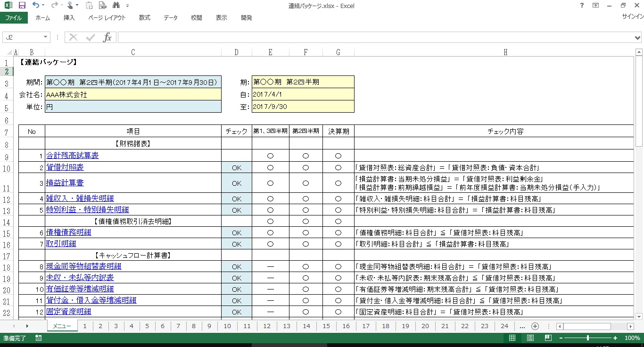Click sheet tab 12 at the bottom
The width and height of the screenshot is (644, 347).
pyautogui.click(x=266, y=325)
